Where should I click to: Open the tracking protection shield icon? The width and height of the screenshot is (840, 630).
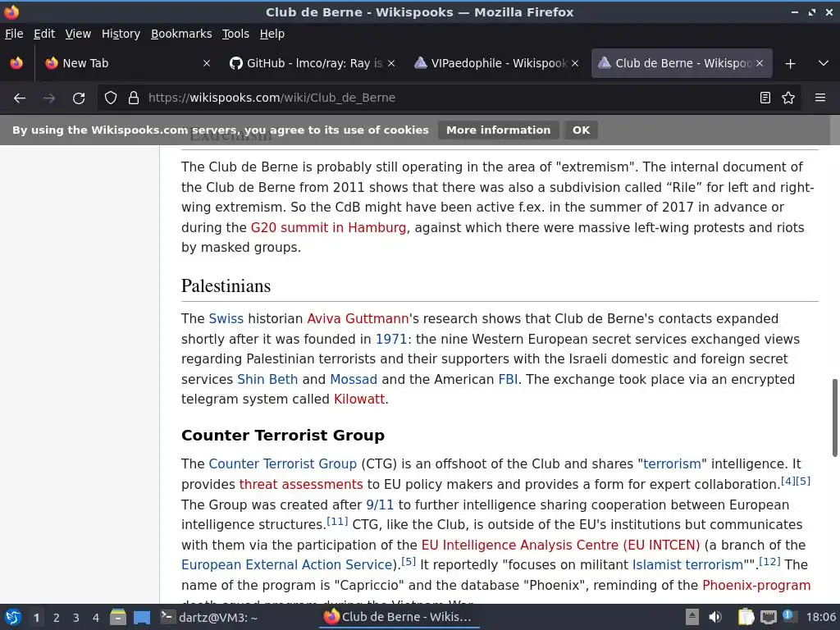(111, 98)
